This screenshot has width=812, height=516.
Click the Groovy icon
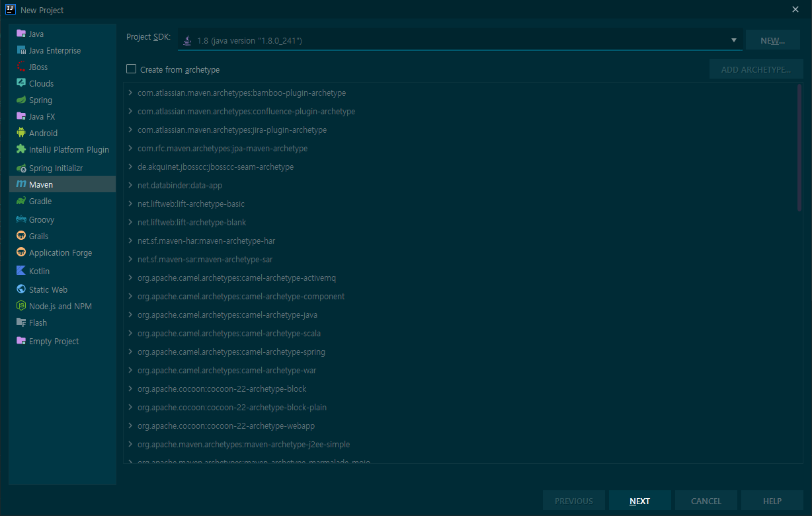coord(21,219)
